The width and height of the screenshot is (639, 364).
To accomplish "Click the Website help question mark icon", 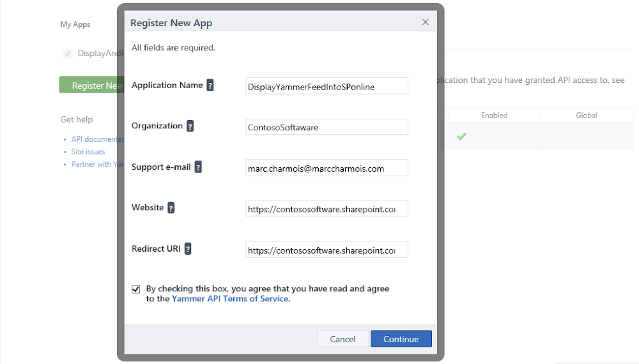I will (171, 208).
